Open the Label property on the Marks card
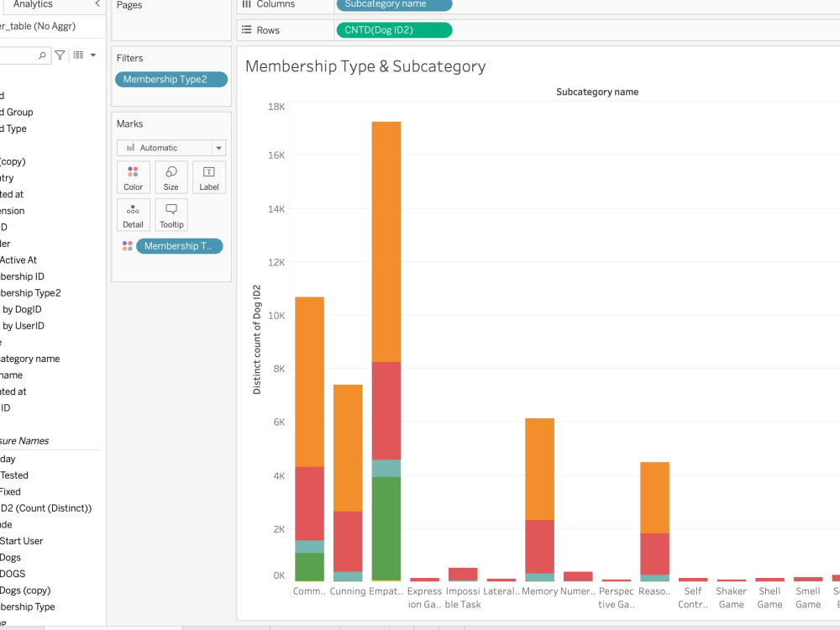This screenshot has width=840, height=630. coord(208,176)
